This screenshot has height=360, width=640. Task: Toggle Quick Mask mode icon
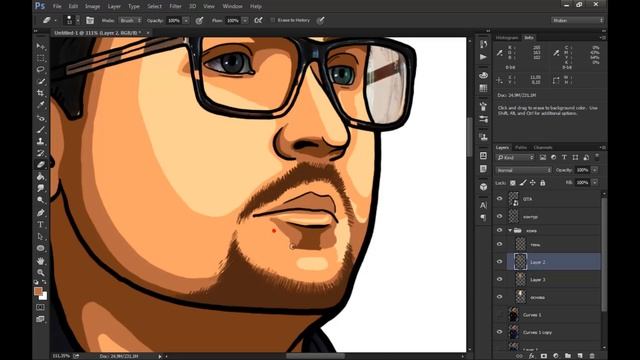pyautogui.click(x=40, y=307)
